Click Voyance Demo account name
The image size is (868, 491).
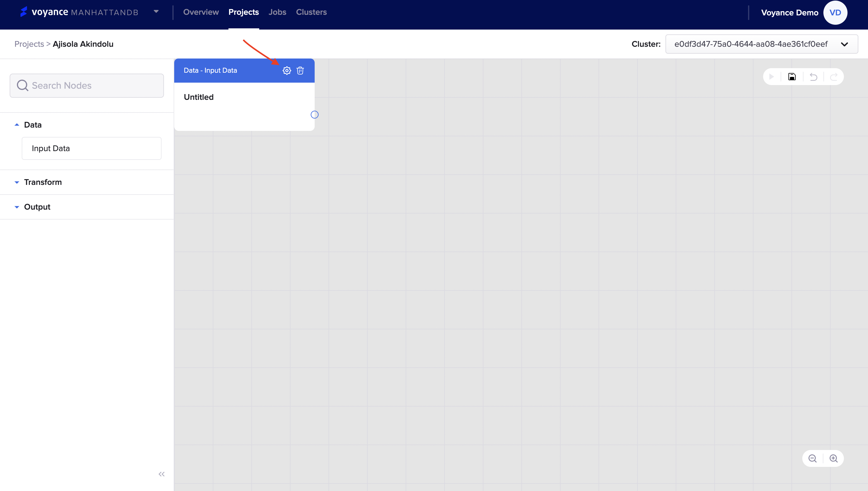click(x=790, y=12)
